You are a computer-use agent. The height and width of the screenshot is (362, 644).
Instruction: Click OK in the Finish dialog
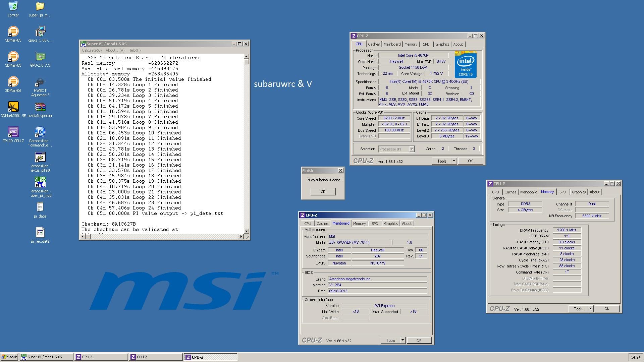click(323, 191)
